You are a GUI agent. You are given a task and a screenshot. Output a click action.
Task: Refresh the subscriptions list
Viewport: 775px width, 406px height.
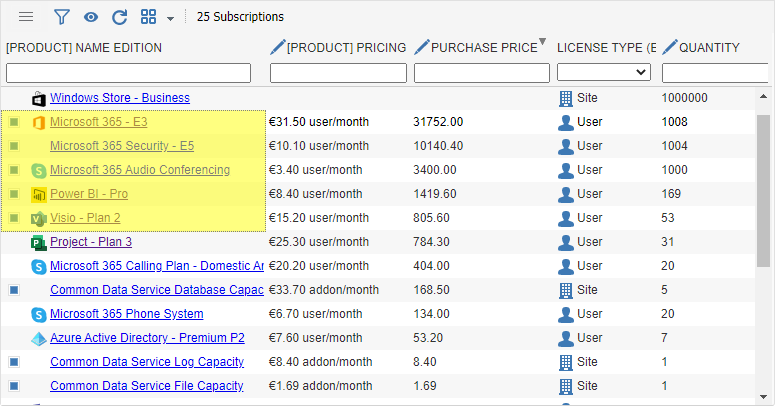point(120,17)
